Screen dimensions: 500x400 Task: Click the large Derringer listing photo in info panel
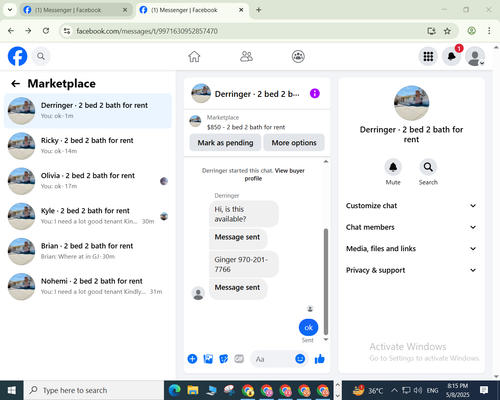coord(411,103)
